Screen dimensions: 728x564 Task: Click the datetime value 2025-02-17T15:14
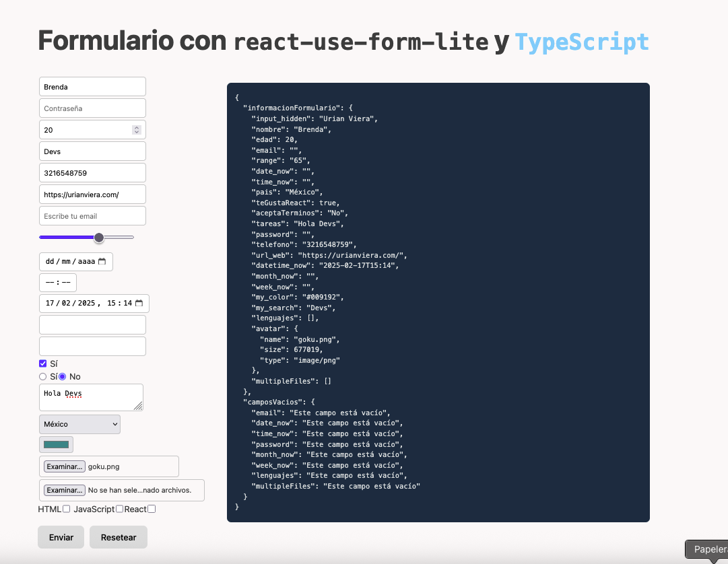[357, 266]
